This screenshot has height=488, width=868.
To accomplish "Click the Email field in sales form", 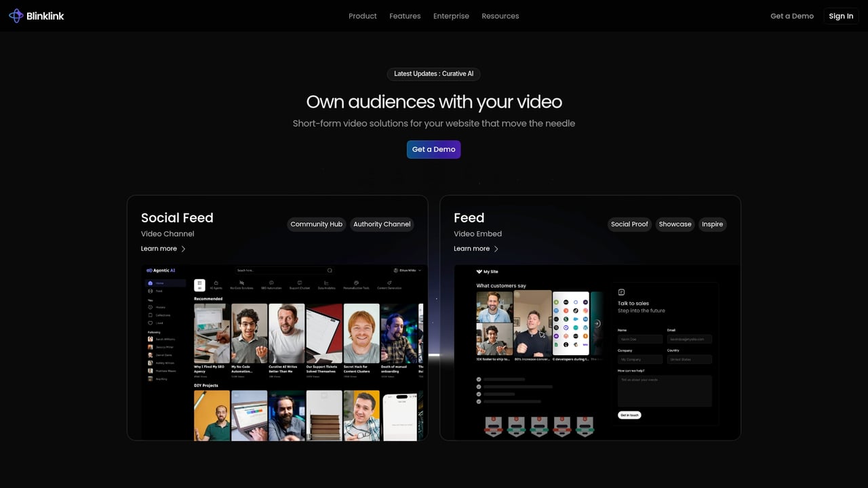I will click(689, 339).
